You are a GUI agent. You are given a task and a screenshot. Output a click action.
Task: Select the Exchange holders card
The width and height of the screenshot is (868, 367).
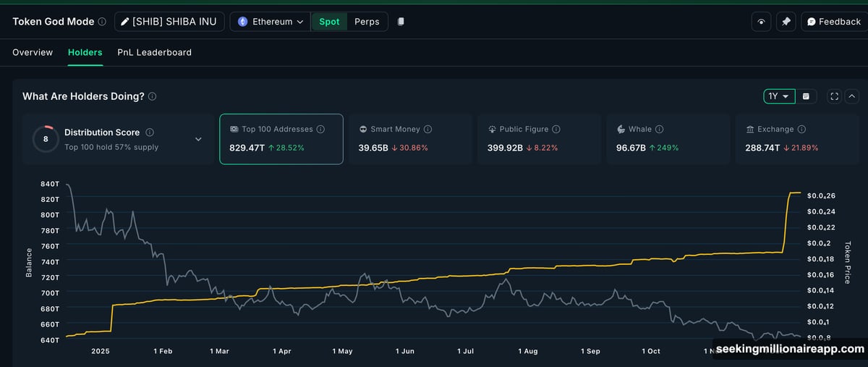coord(798,139)
